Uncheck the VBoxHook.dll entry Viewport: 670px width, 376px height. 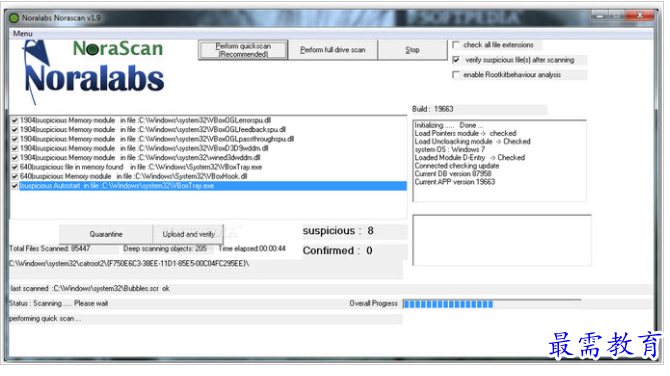click(15, 177)
